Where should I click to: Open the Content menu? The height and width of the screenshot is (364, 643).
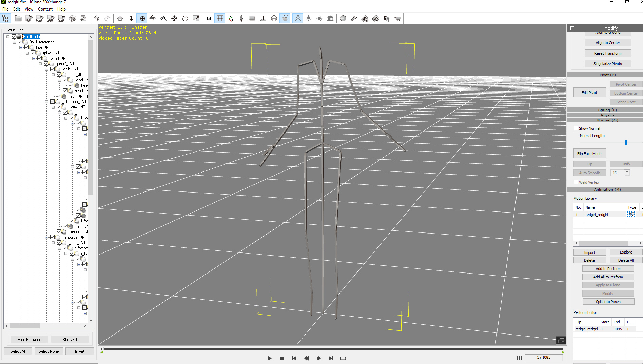[45, 9]
